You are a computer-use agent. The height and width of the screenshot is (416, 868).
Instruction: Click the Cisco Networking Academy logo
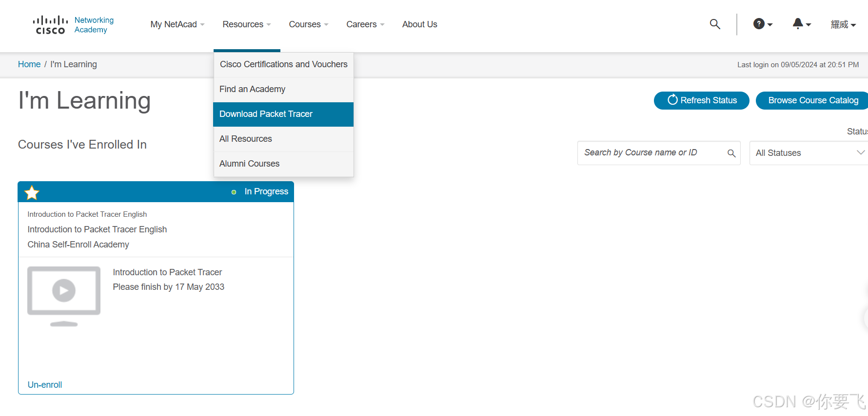(x=73, y=25)
